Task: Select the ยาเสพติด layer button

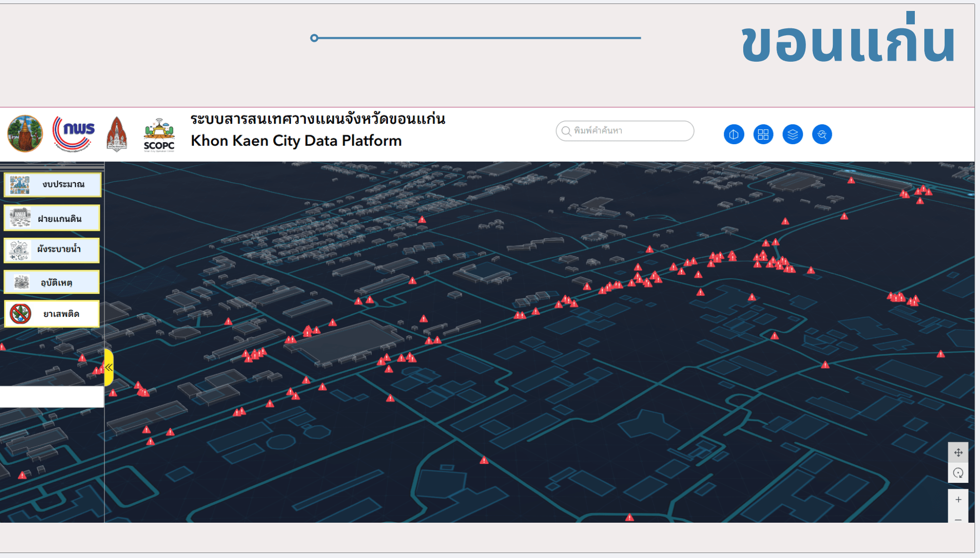Action: (52, 314)
